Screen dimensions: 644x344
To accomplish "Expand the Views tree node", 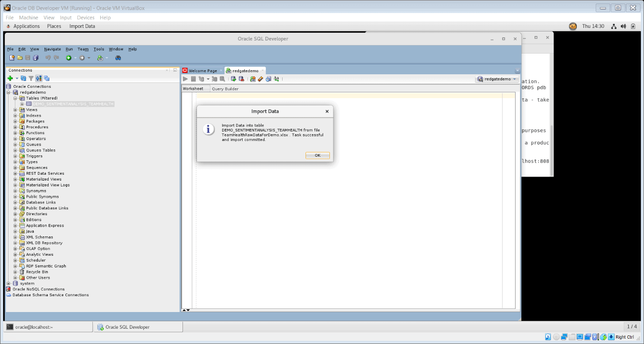I will pos(15,110).
